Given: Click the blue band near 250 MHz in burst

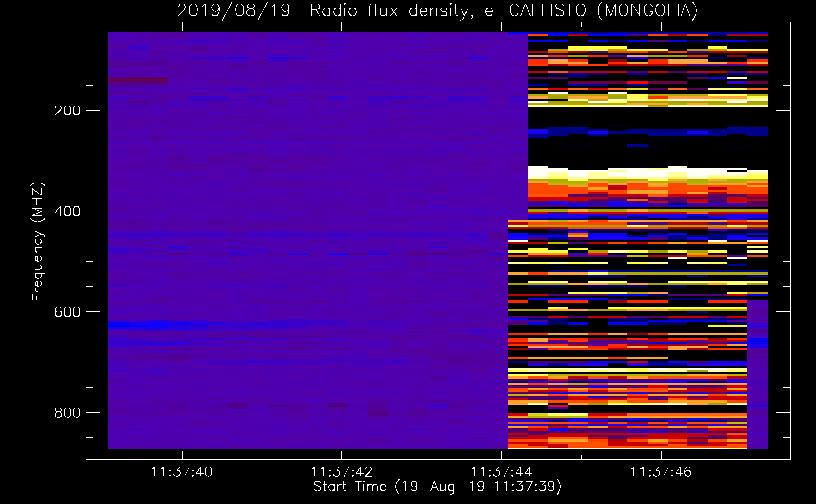Looking at the screenshot, I should tap(648, 132).
